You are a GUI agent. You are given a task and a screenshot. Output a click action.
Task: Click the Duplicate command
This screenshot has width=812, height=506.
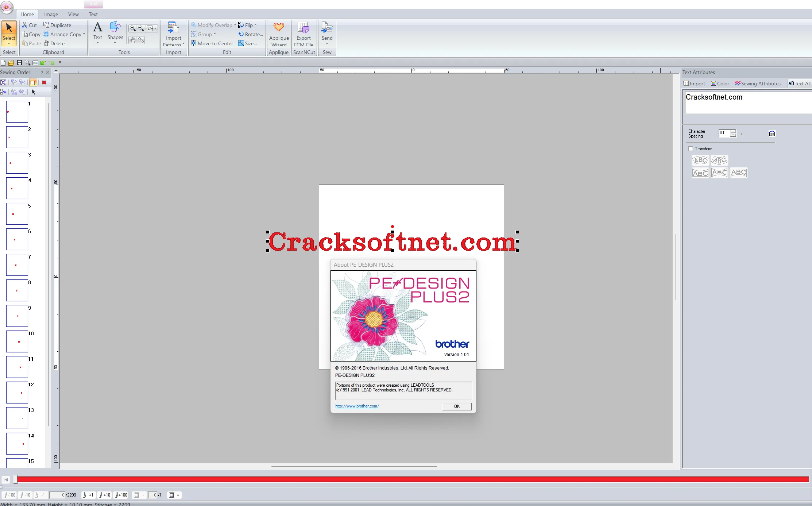pos(57,25)
